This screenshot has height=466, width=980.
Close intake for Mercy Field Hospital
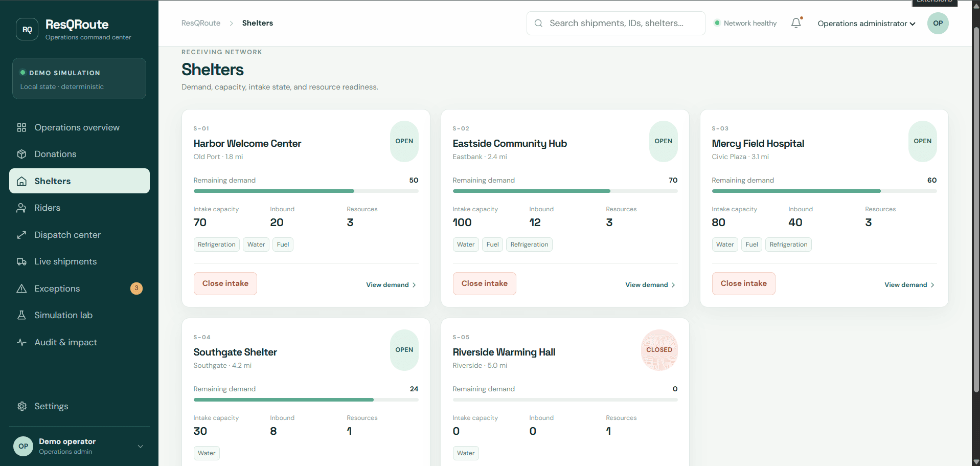tap(744, 283)
